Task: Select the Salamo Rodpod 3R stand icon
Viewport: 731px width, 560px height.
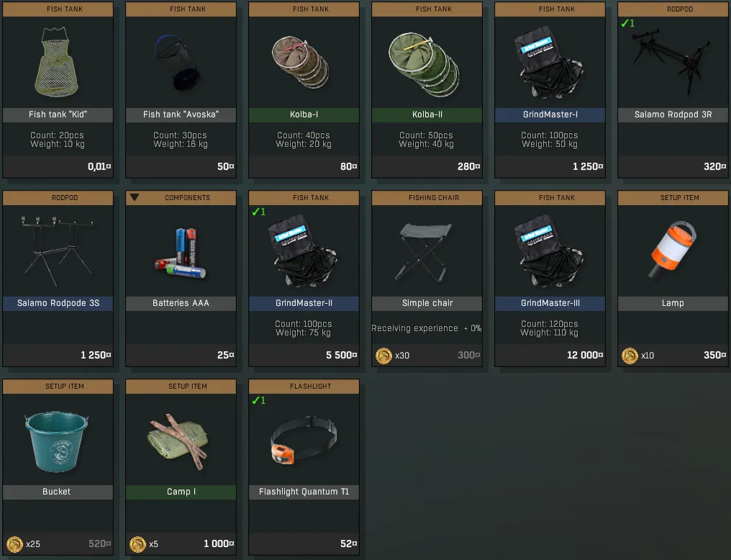Action: (671, 62)
